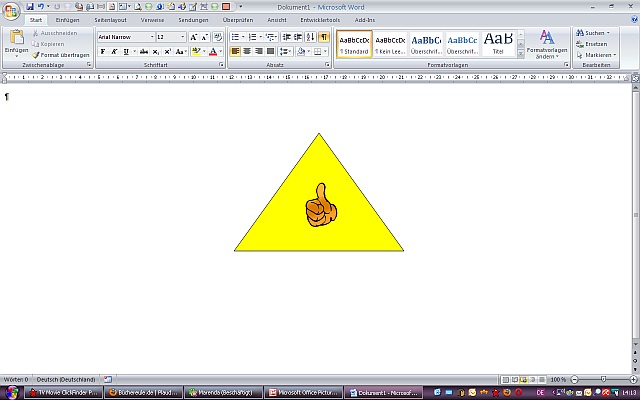The height and width of the screenshot is (400, 640).
Task: Click the Format übertragen brush
Action: point(64,55)
